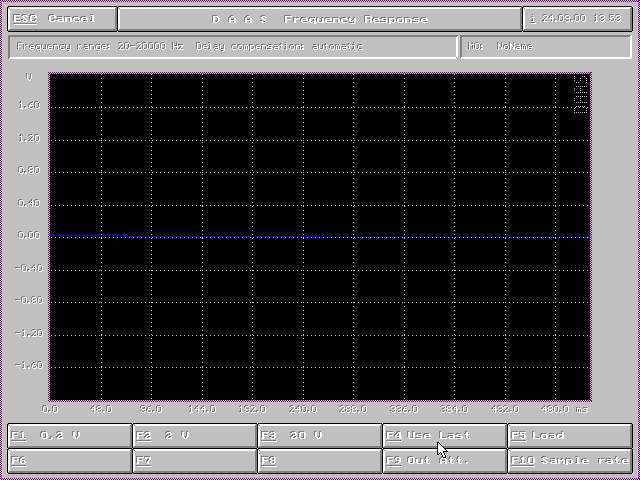
Task: Set input range with F3 20 V
Action: 320,436
